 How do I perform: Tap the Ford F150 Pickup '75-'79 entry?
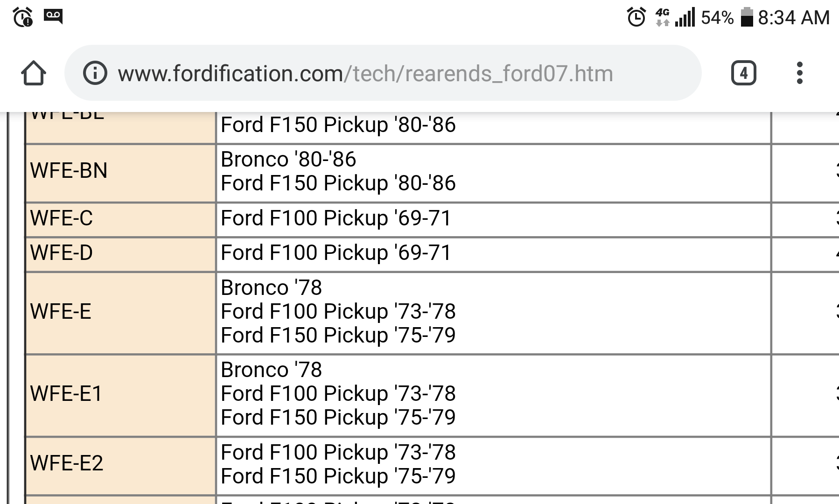[337, 335]
